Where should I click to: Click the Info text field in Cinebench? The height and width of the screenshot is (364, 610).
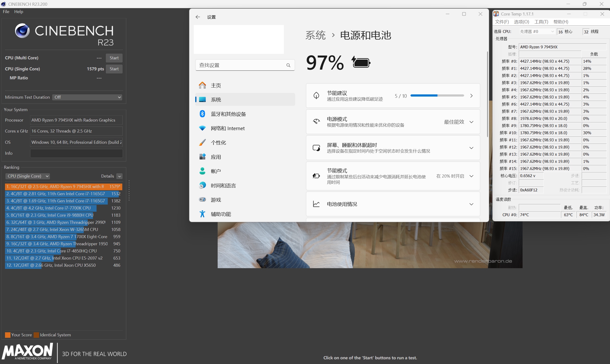[x=76, y=153]
